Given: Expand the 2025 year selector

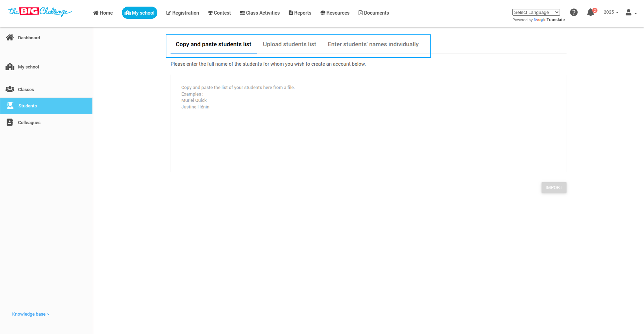Looking at the screenshot, I should point(611,12).
